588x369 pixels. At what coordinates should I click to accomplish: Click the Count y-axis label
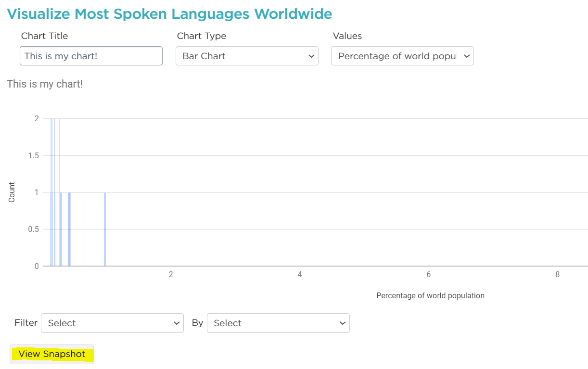tap(12, 192)
